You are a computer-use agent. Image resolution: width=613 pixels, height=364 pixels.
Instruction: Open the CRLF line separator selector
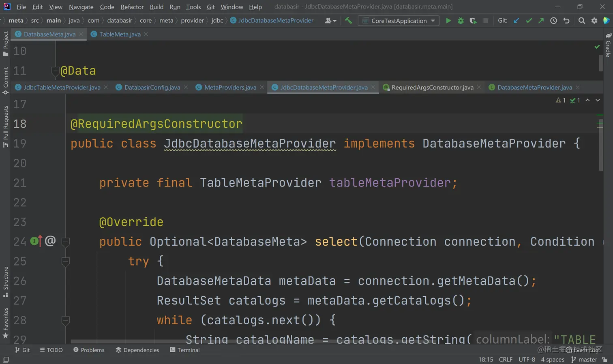(506, 360)
